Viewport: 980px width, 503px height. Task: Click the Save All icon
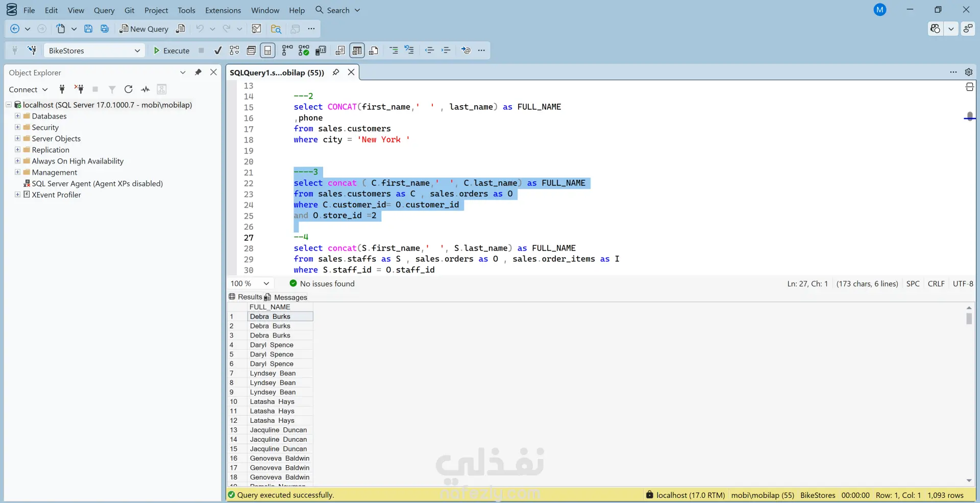pos(105,29)
